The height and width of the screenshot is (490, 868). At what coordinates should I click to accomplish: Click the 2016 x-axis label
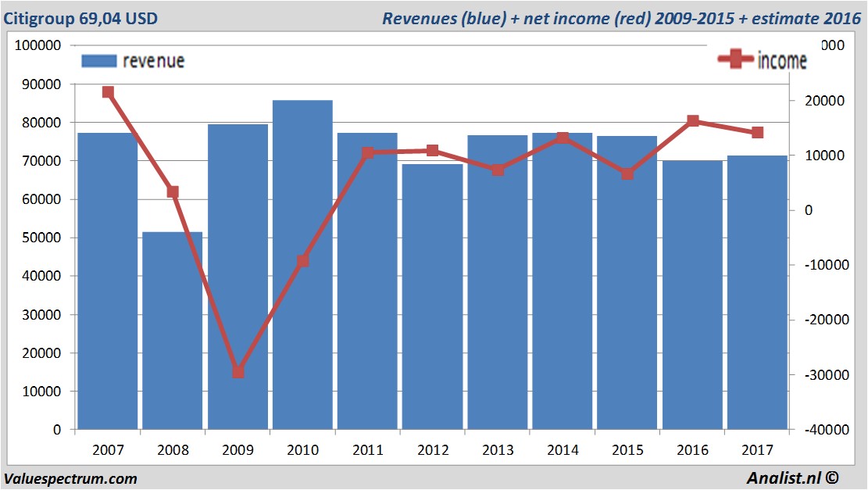pos(692,450)
